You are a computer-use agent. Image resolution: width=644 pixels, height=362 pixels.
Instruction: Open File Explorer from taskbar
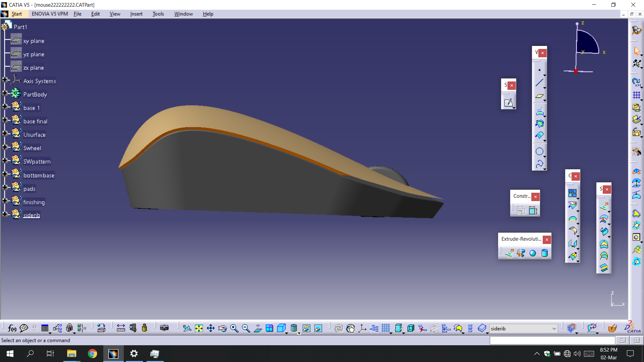(71, 354)
